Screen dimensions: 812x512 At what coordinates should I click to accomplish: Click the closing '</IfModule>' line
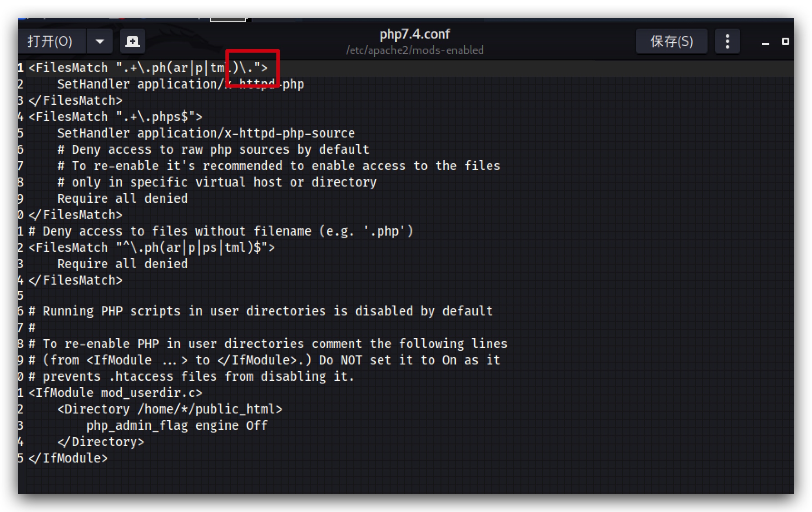pyautogui.click(x=68, y=458)
